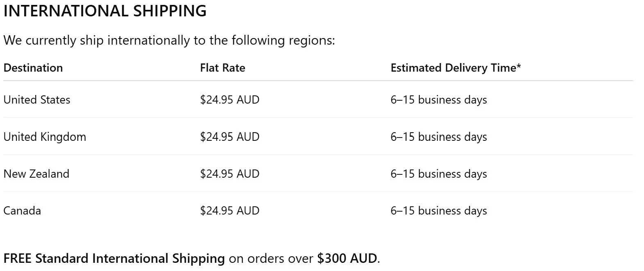Select the United States destination cell

point(37,100)
